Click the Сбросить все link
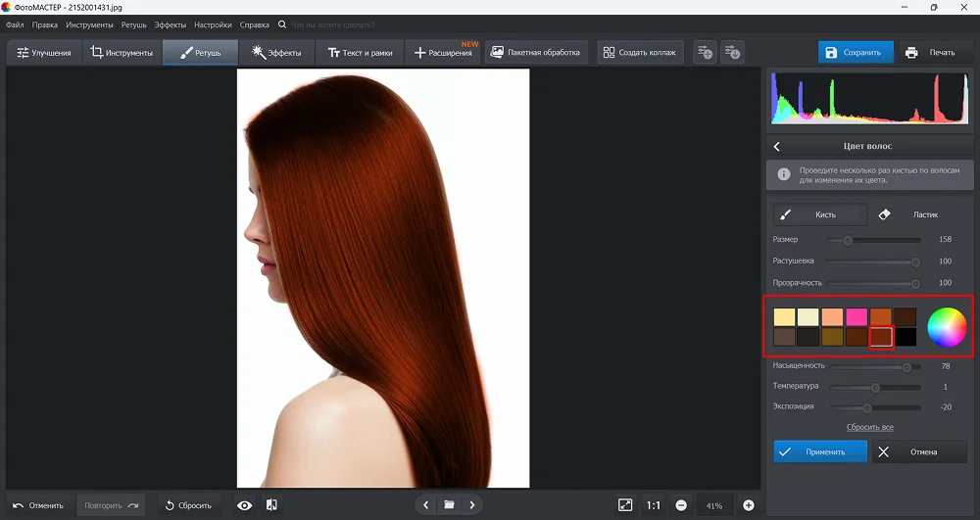The width and height of the screenshot is (980, 520). 870,428
